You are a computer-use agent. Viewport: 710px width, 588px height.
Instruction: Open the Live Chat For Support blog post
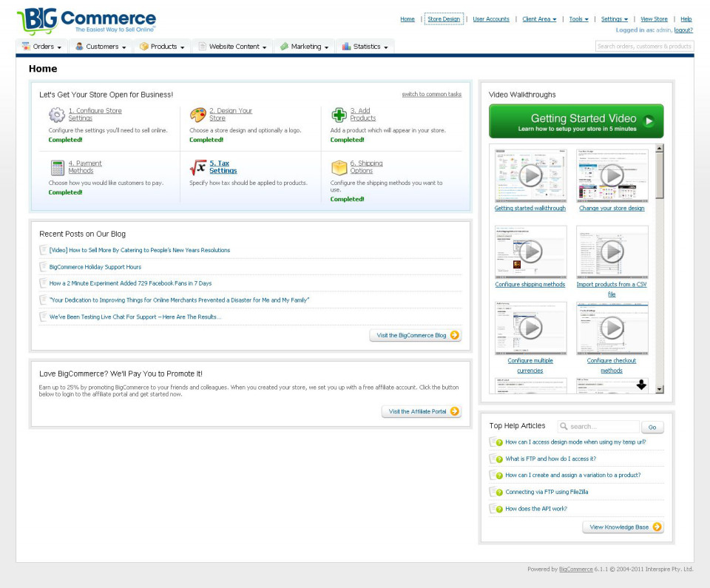tap(135, 317)
